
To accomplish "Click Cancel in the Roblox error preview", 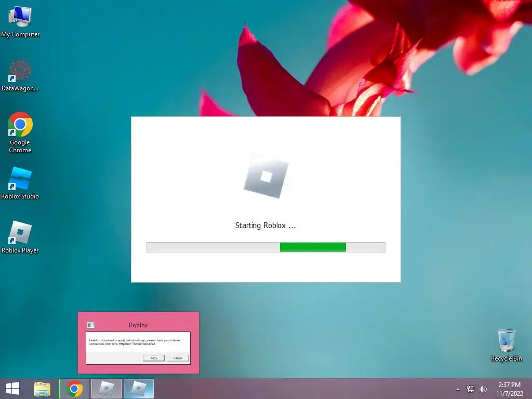I will (x=178, y=358).
